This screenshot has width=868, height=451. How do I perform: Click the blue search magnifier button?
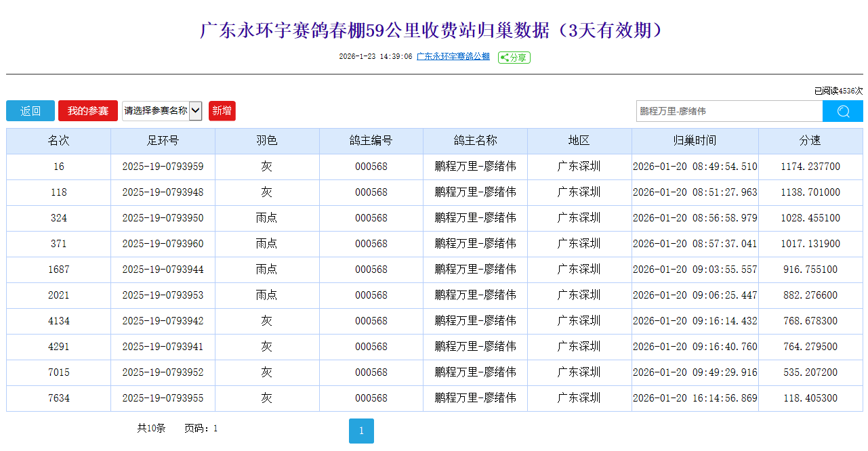click(842, 111)
